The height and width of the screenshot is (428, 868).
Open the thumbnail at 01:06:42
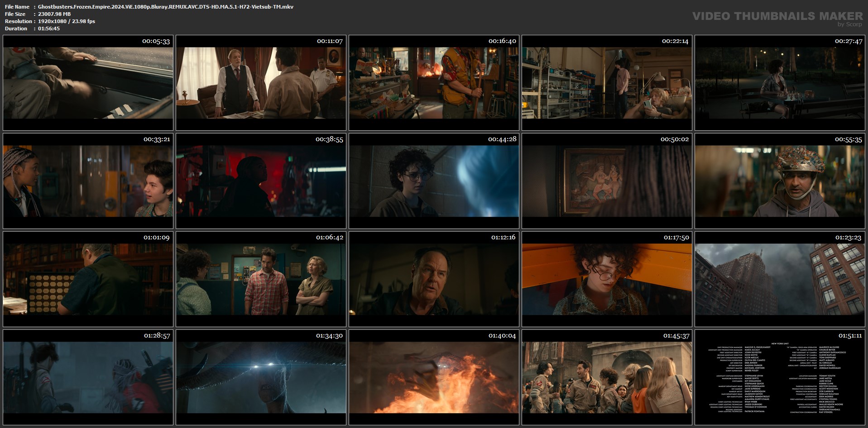click(261, 279)
